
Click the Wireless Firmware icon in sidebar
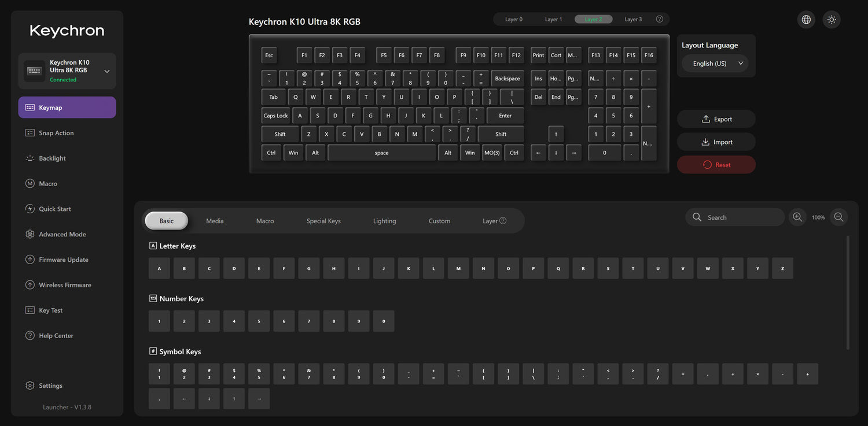pyautogui.click(x=30, y=285)
